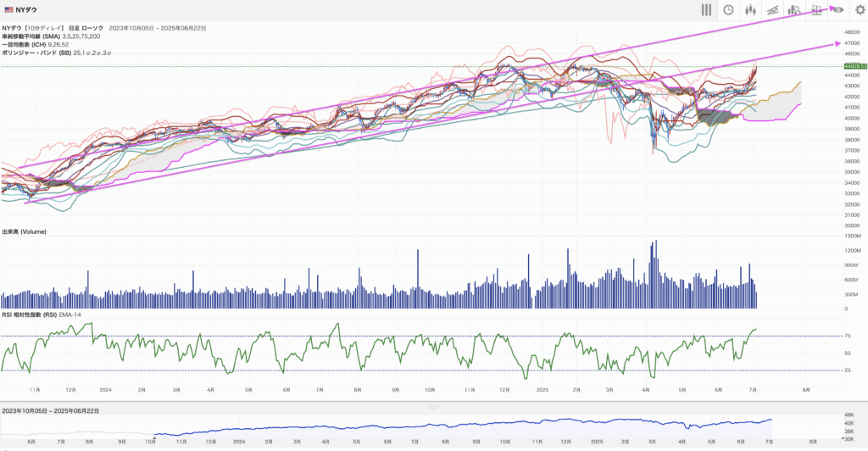Open the bar chart magnifier icon
Image resolution: width=868 pixels, height=451 pixels.
click(794, 9)
